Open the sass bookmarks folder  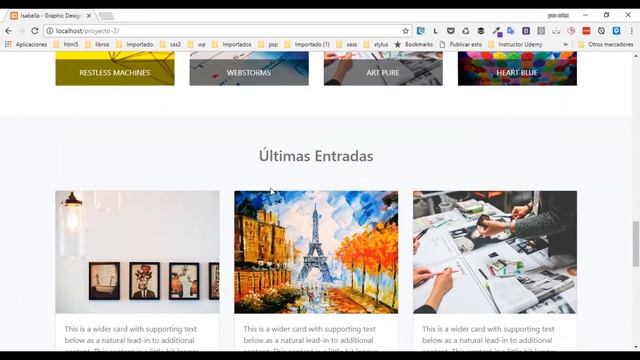click(x=347, y=44)
